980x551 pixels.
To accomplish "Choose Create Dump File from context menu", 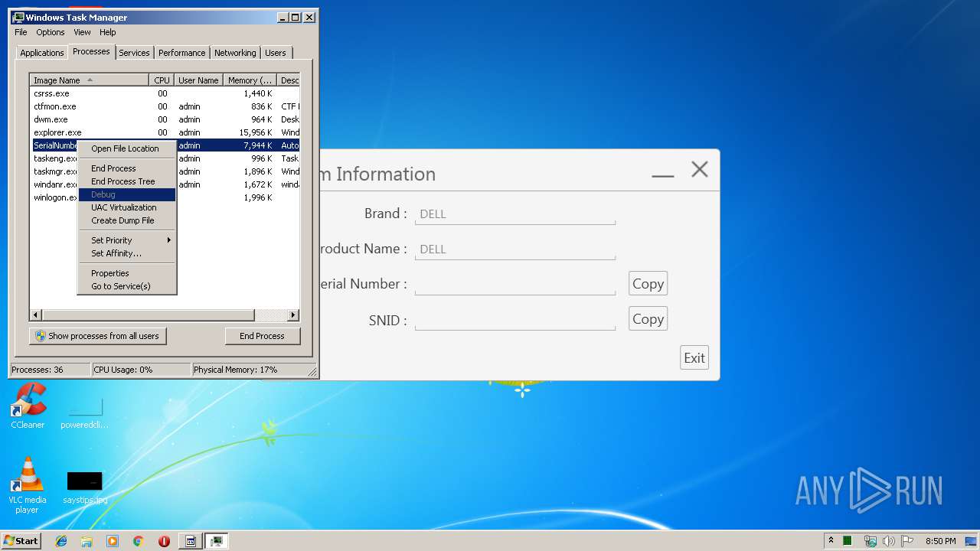I will point(128,220).
